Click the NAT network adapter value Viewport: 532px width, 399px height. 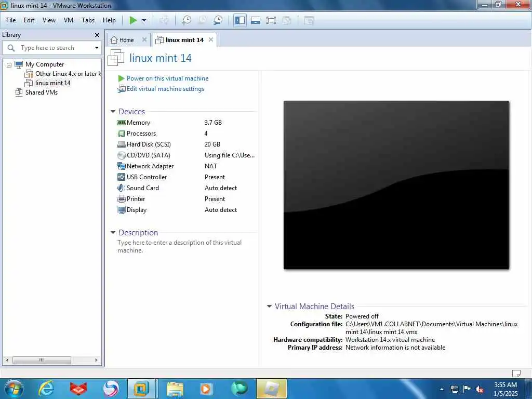(211, 166)
